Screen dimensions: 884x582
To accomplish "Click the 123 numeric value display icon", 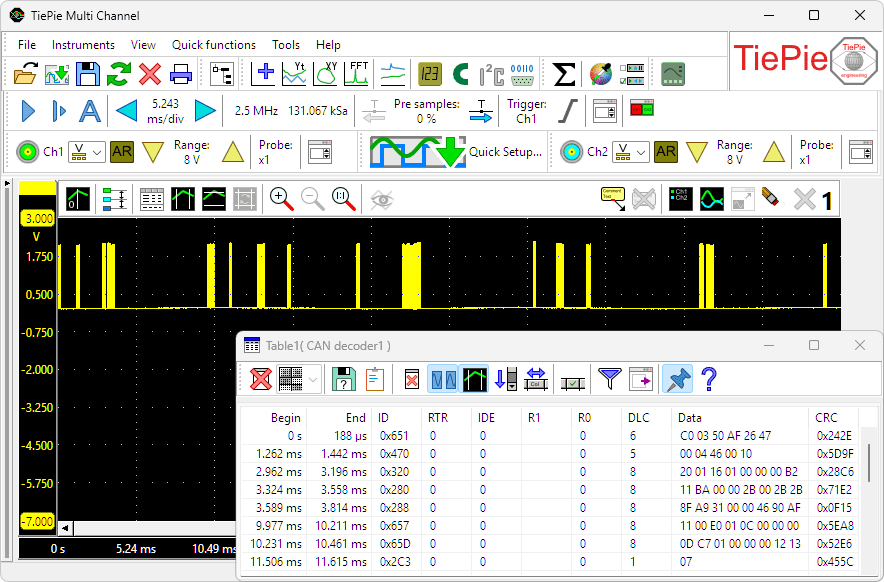I will pos(430,74).
